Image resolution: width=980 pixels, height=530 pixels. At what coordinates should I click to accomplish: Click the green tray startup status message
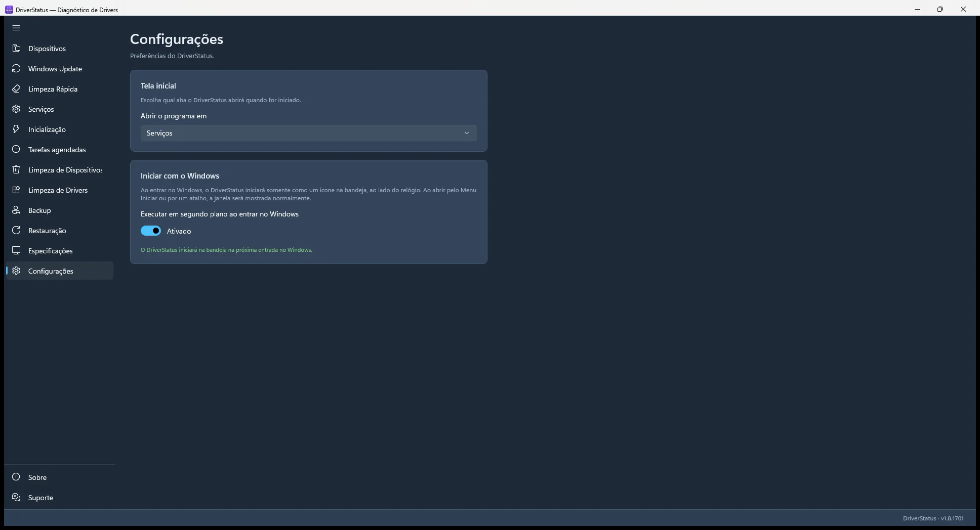(226, 250)
